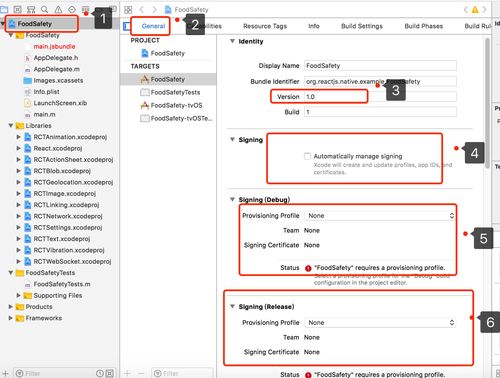
Task: Open the hierarchy navigator icon
Action: [31, 9]
